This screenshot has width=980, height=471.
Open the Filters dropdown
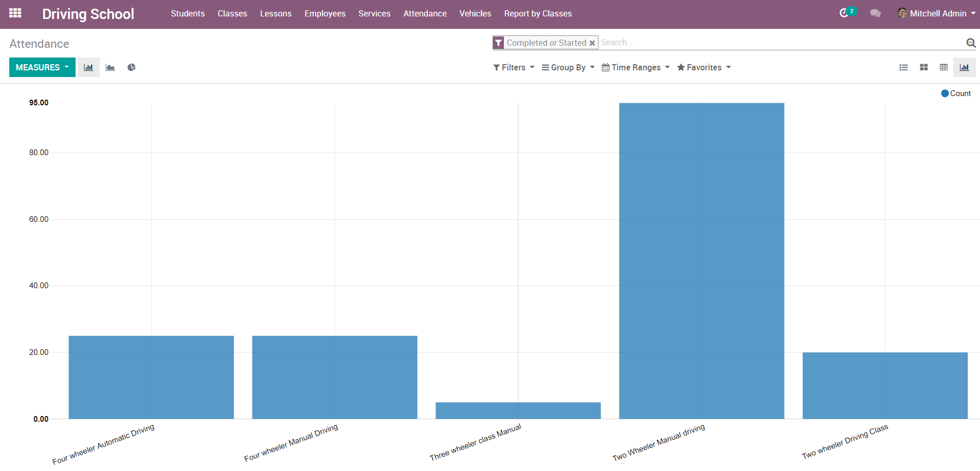514,67
